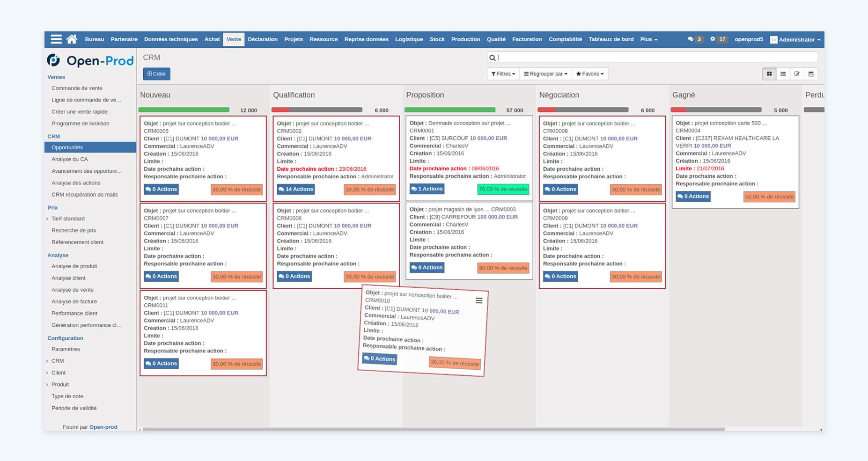Open the Filtres dropdown
This screenshot has width=868, height=461.
503,74
